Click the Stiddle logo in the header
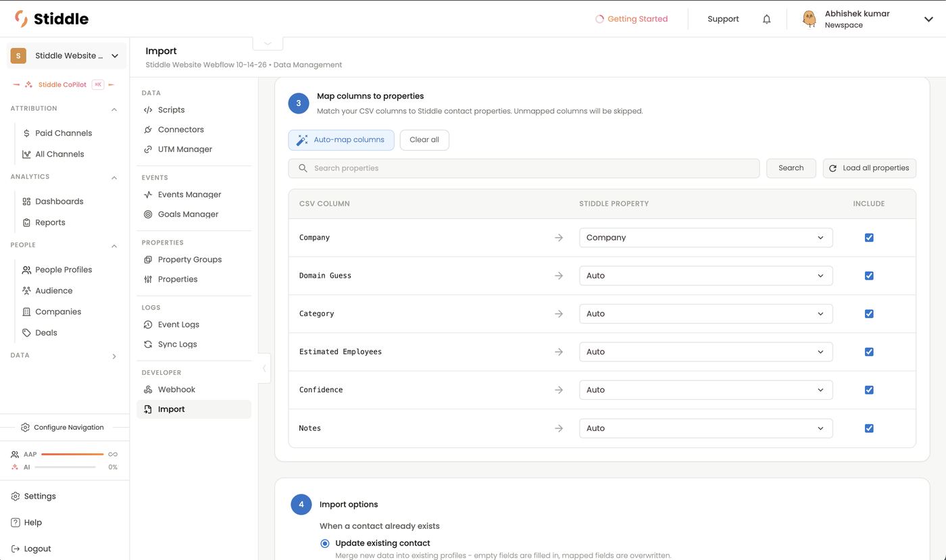 click(51, 19)
